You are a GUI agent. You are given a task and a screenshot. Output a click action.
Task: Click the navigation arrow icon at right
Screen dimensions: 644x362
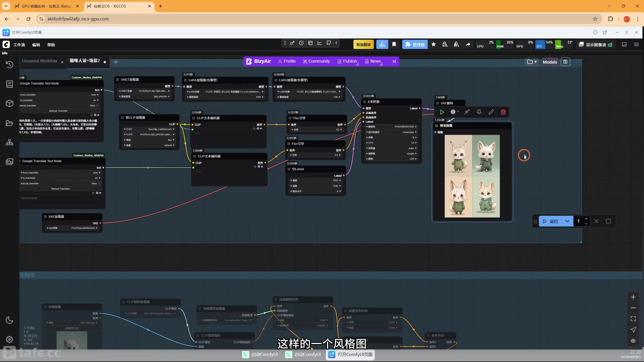coord(633,330)
